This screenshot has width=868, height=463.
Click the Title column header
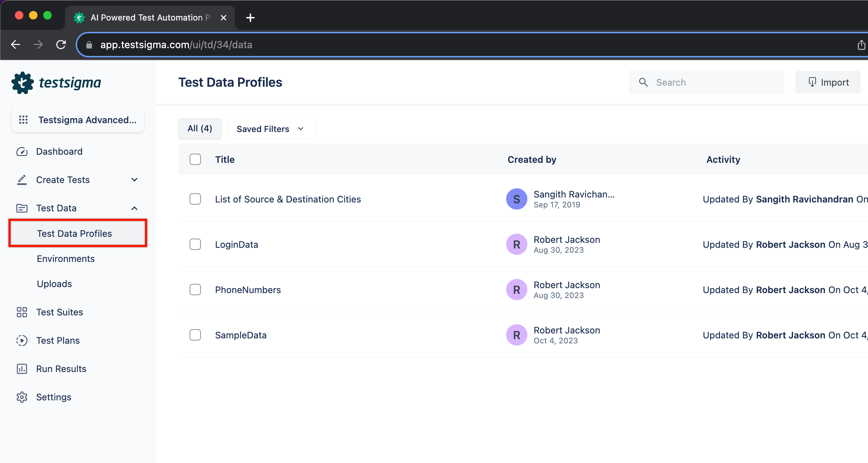tap(225, 160)
